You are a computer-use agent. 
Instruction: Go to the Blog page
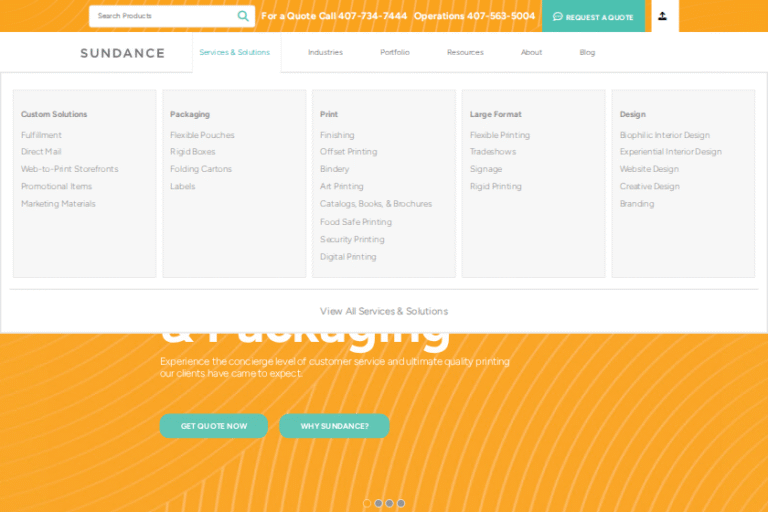(587, 52)
